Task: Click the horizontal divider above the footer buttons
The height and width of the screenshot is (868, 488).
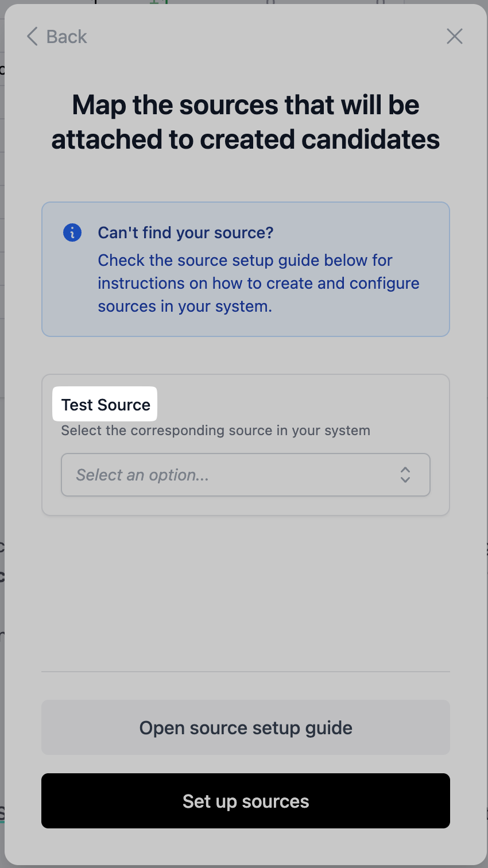Action: point(245,671)
